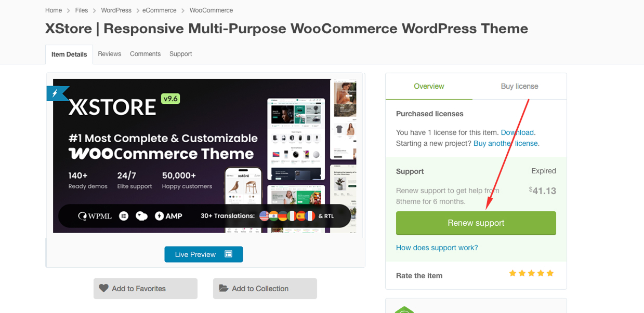The width and height of the screenshot is (644, 313).
Task: Navigate to Home in the breadcrumb
Action: click(x=54, y=10)
